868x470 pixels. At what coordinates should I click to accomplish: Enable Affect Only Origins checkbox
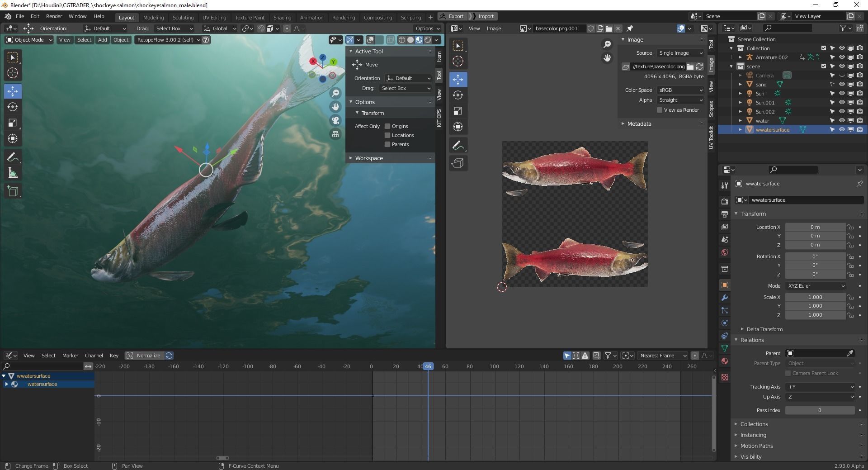click(x=387, y=126)
